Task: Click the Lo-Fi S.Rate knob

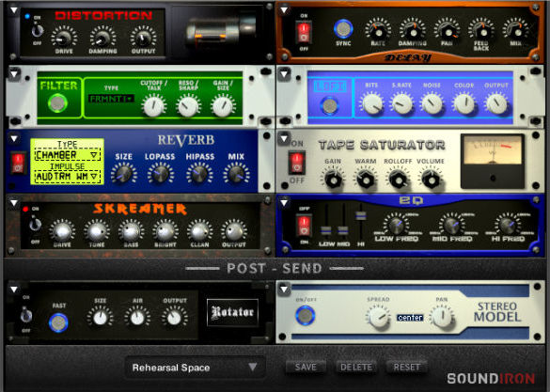Action: point(402,104)
